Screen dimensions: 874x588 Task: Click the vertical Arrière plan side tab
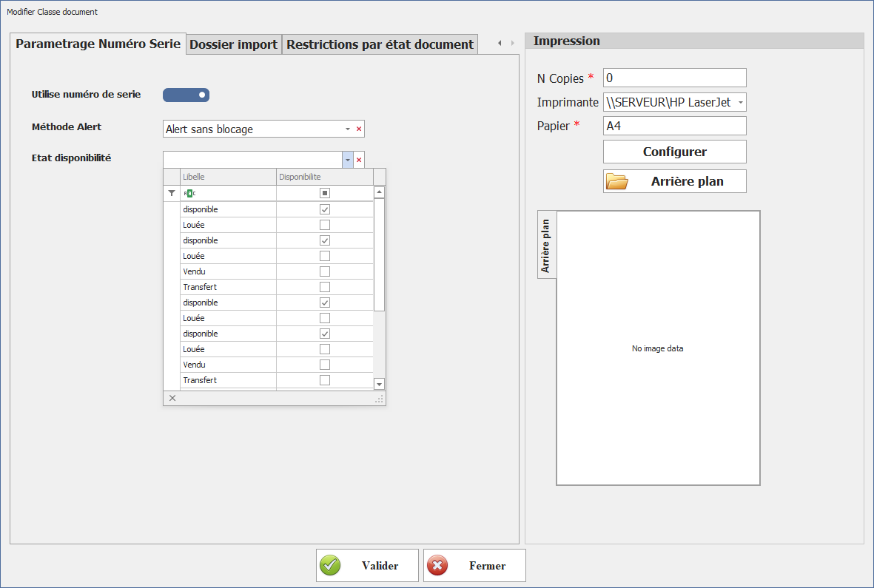[546, 245]
